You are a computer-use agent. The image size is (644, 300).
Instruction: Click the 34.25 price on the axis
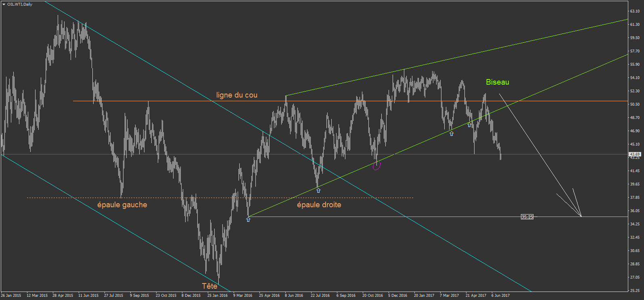(x=635, y=224)
